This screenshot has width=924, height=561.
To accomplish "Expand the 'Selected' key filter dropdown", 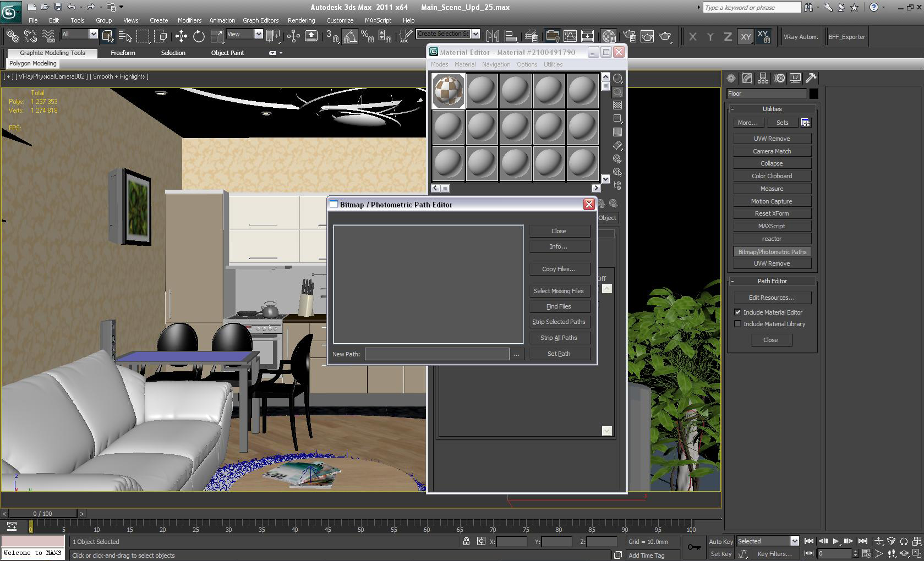I will click(x=794, y=541).
